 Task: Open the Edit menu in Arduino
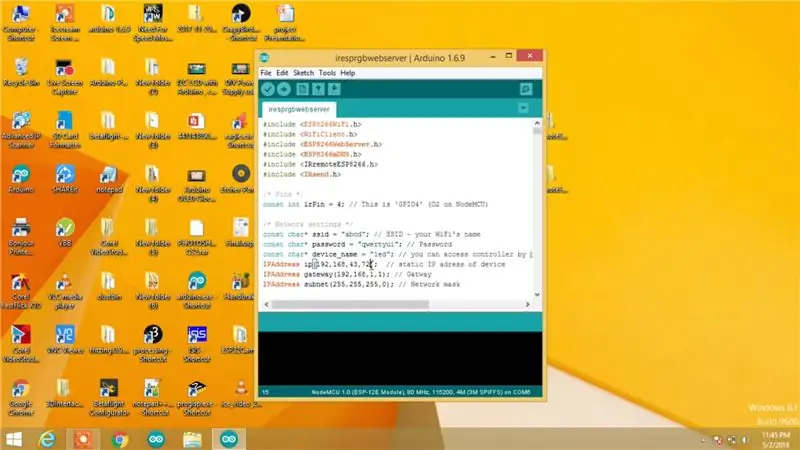pos(282,73)
